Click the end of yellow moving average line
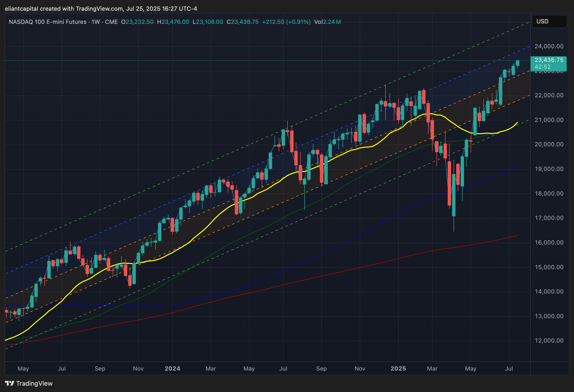The image size is (574, 392). pyautogui.click(x=517, y=122)
